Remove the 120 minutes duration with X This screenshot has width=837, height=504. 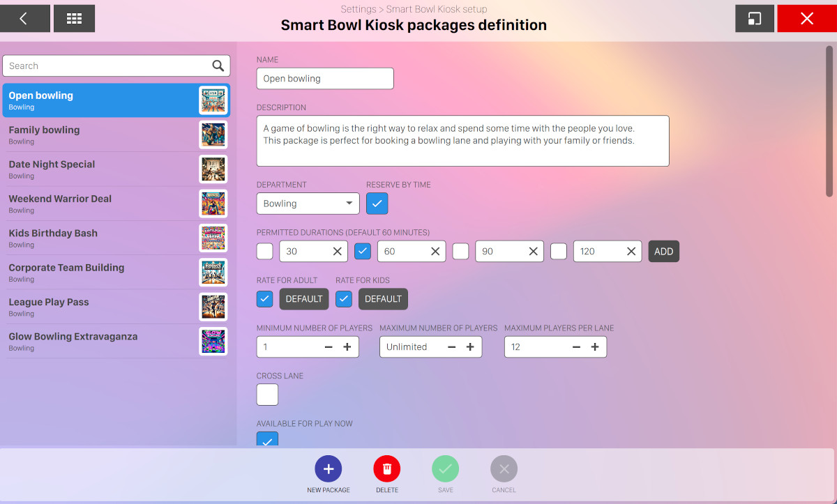click(x=631, y=252)
